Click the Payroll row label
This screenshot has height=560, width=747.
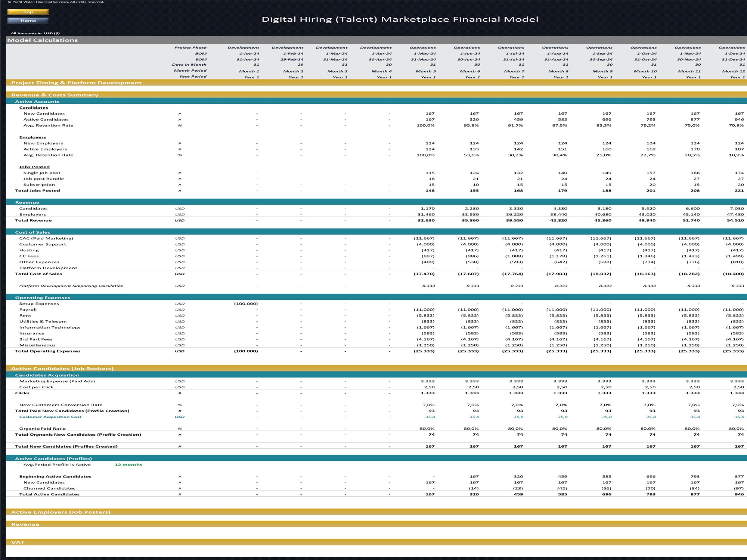(x=28, y=309)
